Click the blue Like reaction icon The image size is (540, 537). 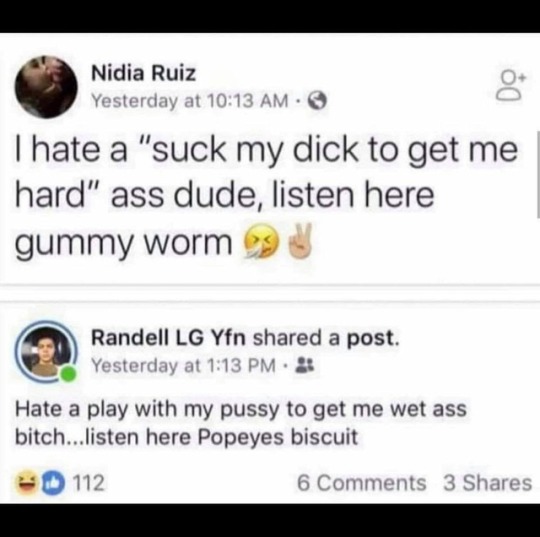tap(53, 483)
